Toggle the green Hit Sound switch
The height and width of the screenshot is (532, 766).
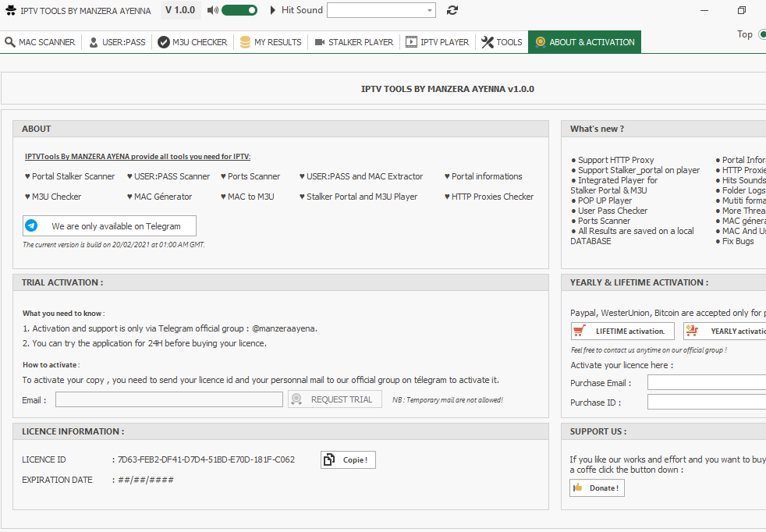tap(239, 10)
